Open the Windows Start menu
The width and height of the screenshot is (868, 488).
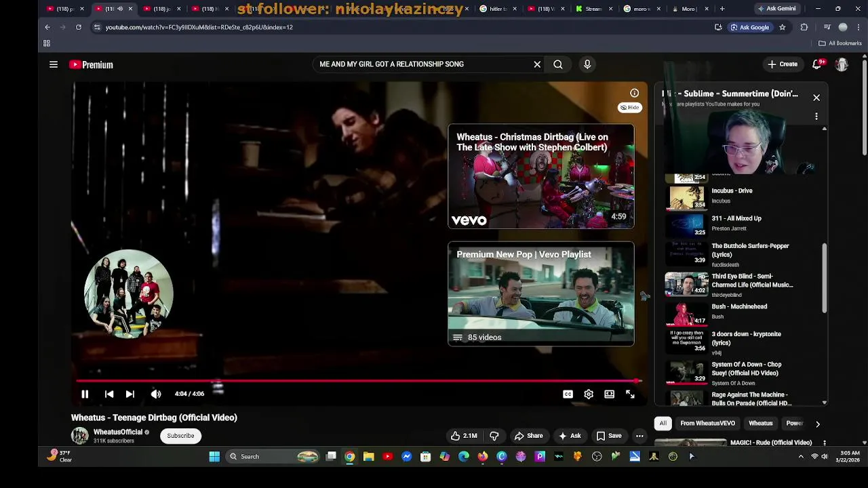[x=214, y=457]
